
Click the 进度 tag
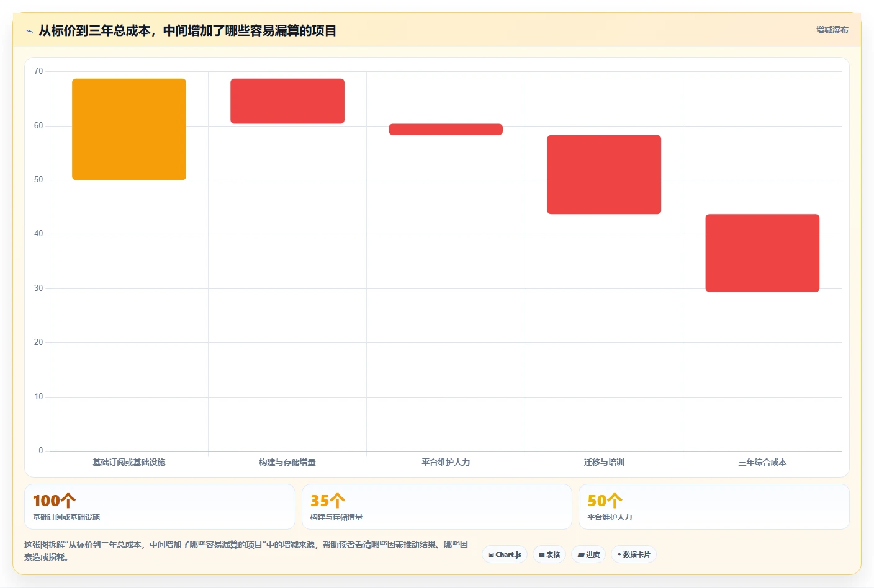(588, 555)
